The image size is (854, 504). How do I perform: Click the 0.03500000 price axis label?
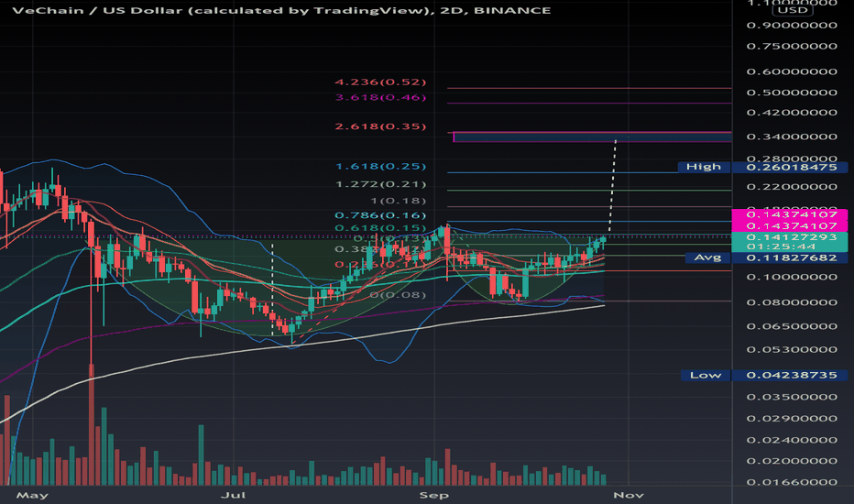(792, 397)
